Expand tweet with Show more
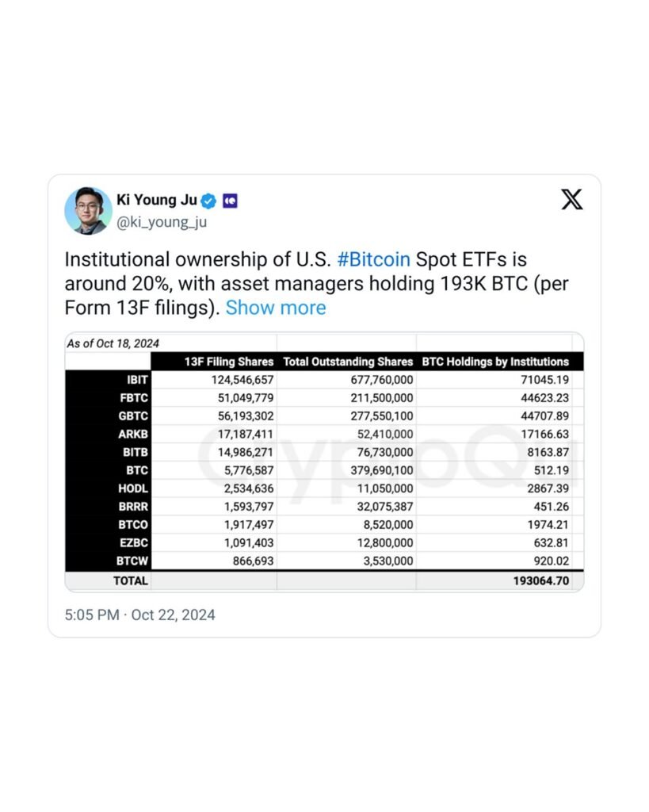649x812 pixels. click(276, 308)
